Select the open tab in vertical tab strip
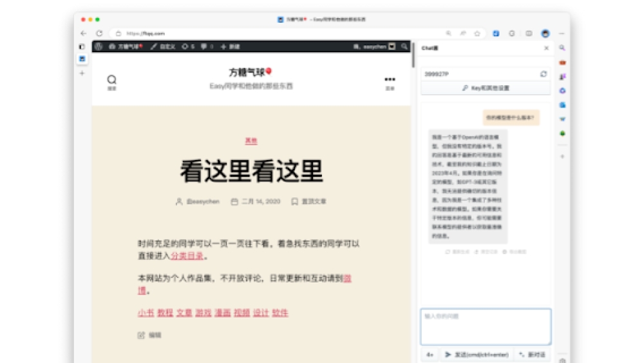644x363 pixels. coord(82,59)
